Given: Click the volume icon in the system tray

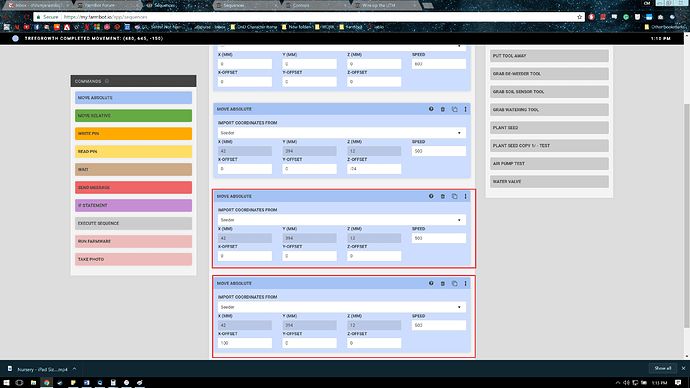Looking at the screenshot, I should click(626, 383).
